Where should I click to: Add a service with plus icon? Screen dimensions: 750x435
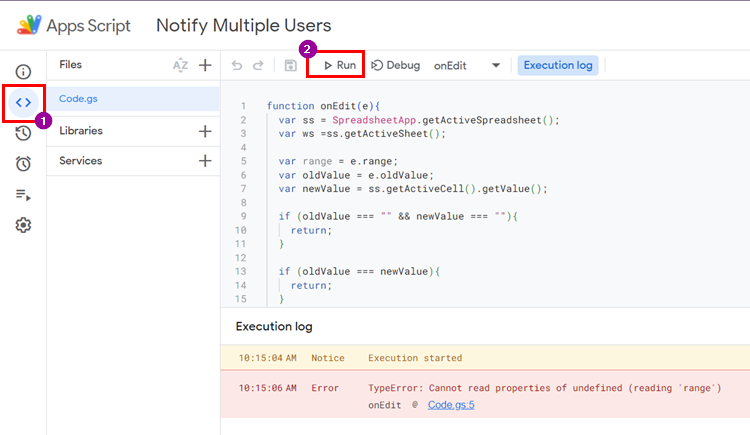[205, 161]
